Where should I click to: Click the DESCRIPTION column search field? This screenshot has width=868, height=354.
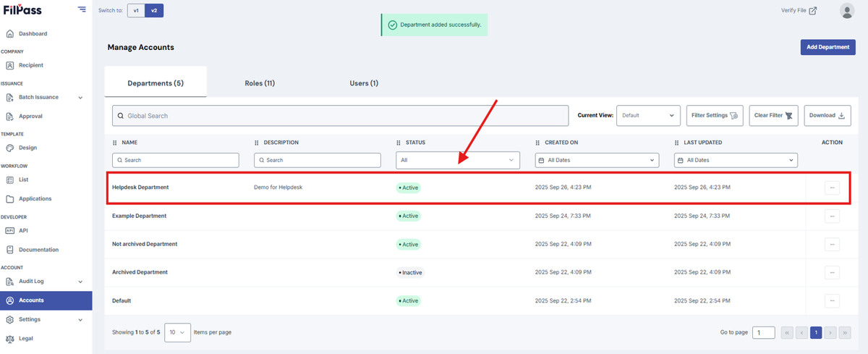317,160
